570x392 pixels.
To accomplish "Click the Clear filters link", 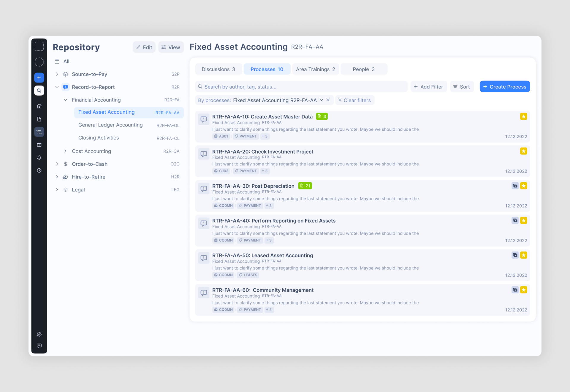I will (x=355, y=100).
